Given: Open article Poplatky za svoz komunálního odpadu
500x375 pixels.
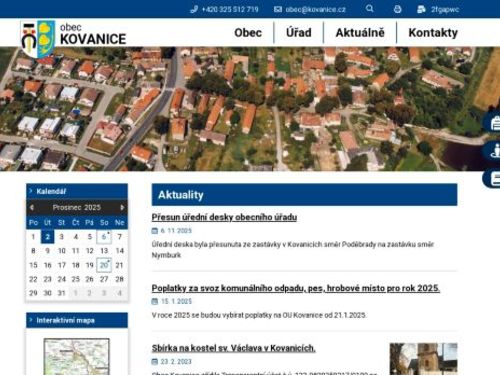Looking at the screenshot, I should (296, 288).
